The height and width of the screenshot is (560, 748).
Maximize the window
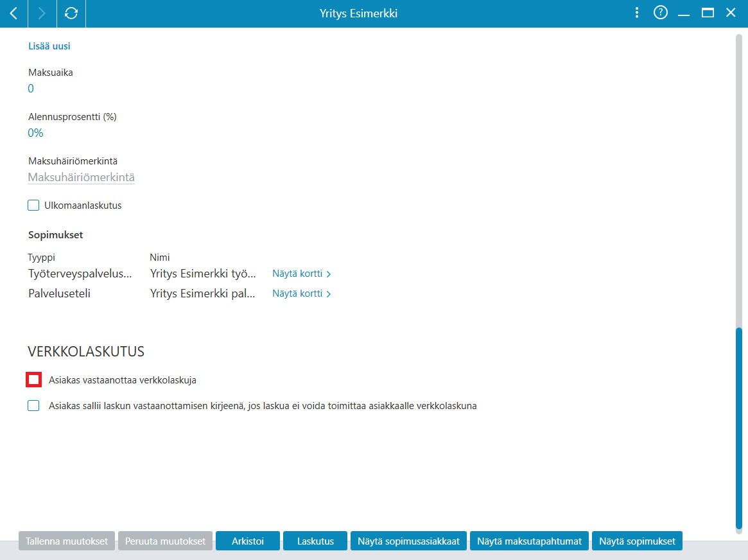point(708,13)
